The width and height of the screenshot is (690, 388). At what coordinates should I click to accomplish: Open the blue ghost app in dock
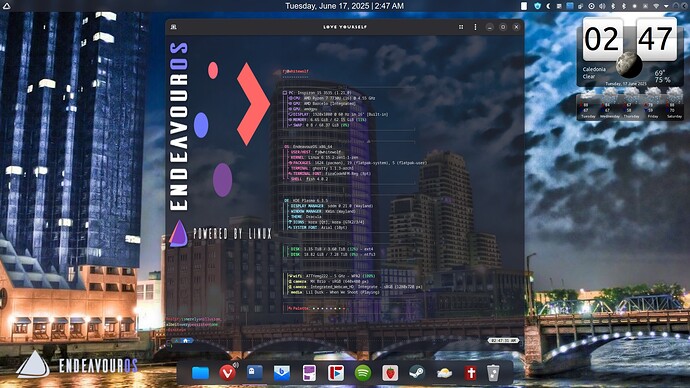point(254,373)
